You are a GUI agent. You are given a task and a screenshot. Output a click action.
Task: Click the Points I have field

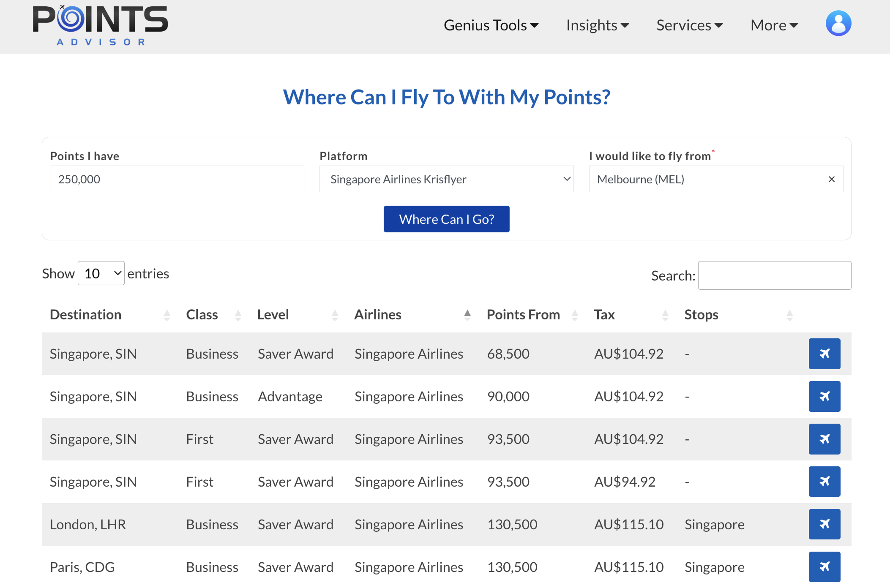point(177,179)
